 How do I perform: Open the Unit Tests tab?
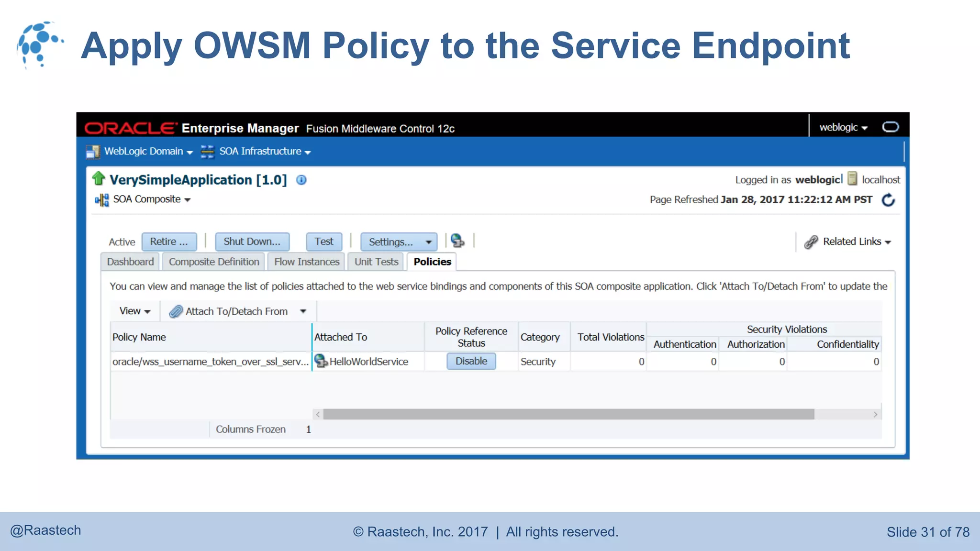(376, 262)
